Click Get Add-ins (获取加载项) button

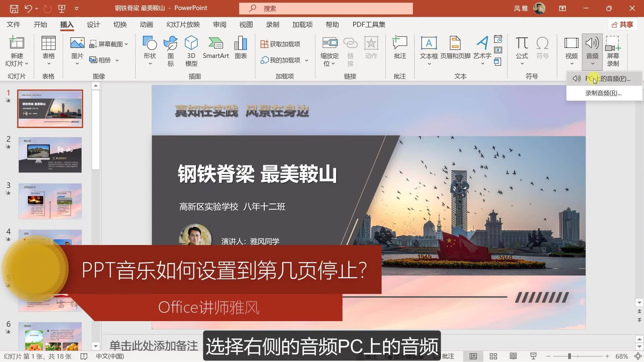pos(281,44)
